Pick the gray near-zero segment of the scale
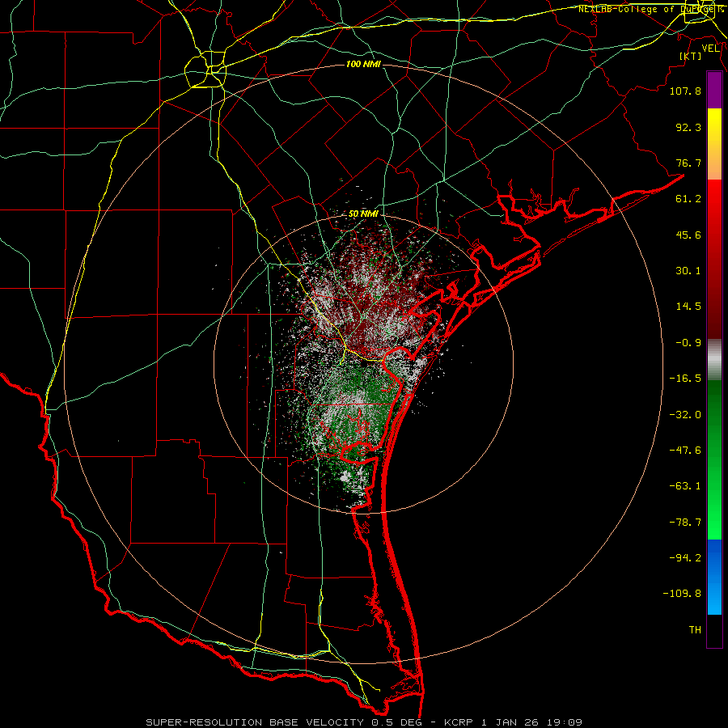 [714, 360]
